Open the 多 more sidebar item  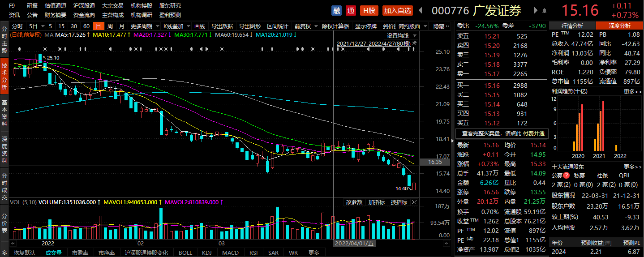4,253
